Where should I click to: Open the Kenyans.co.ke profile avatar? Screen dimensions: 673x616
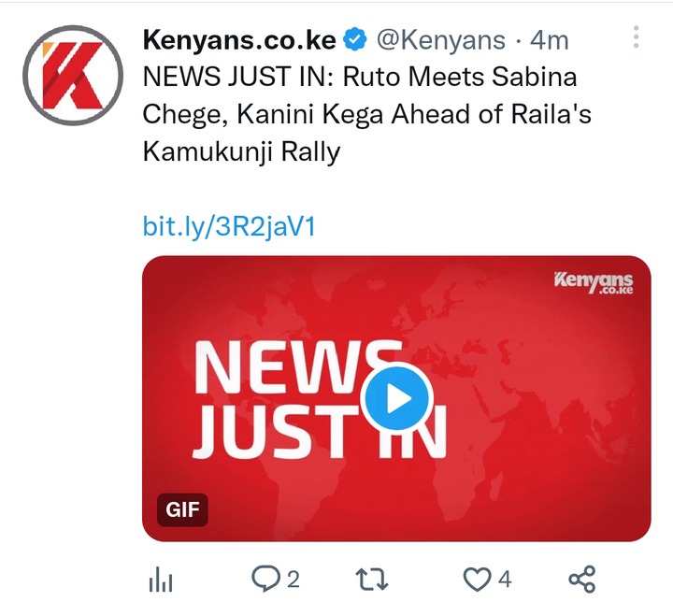73,76
